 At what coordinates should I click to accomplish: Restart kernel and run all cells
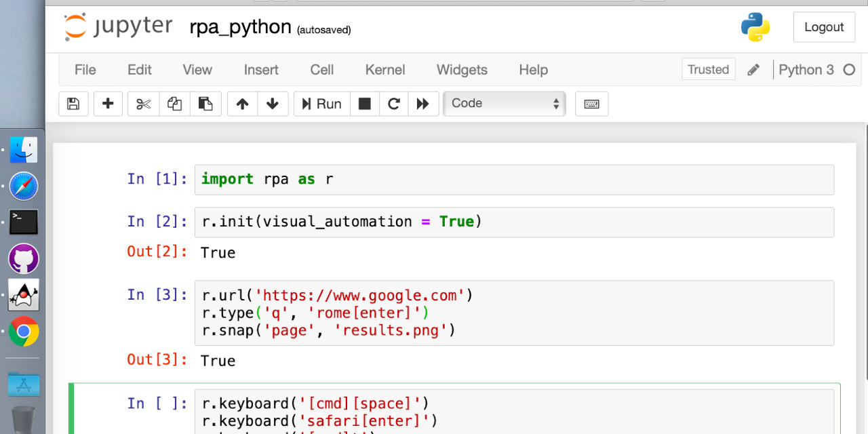click(x=423, y=103)
